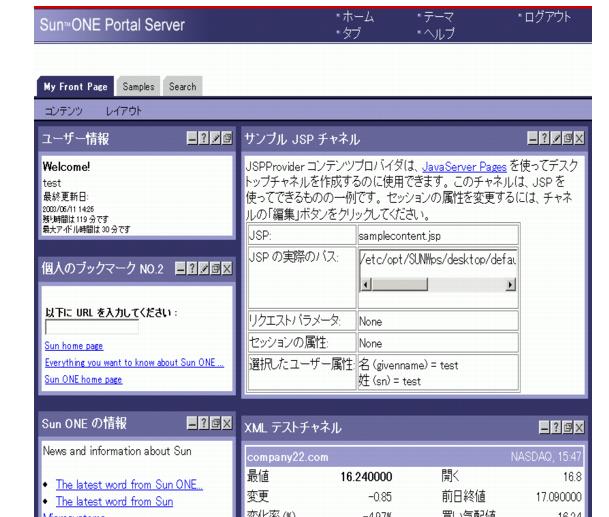Minimize the XML テストチャネル
Image resolution: width=609 pixels, height=517 pixels.
(x=545, y=428)
